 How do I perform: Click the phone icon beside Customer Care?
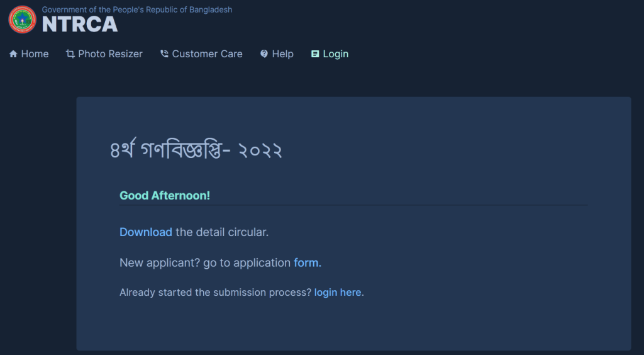click(x=164, y=54)
